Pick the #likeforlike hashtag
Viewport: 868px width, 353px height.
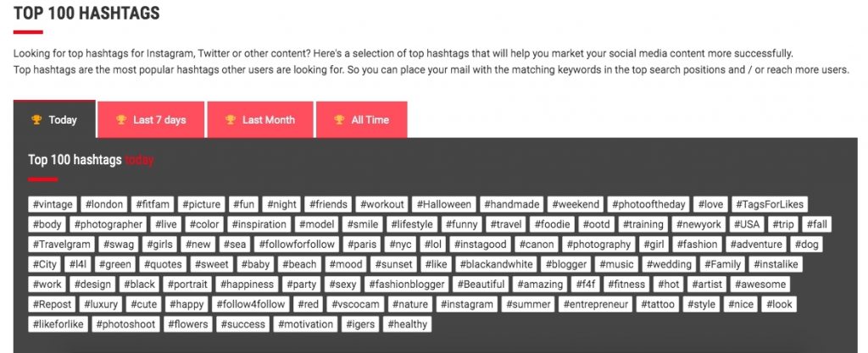coord(58,324)
